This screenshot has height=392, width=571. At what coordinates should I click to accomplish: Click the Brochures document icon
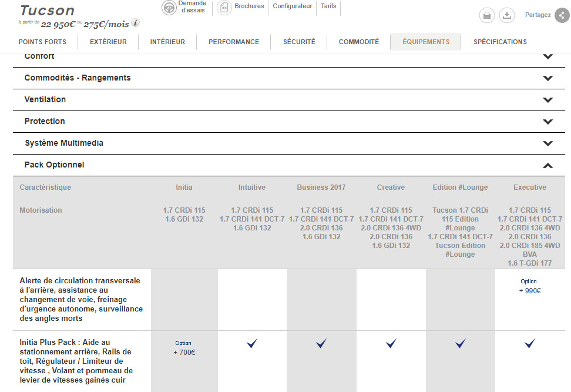coord(224,7)
